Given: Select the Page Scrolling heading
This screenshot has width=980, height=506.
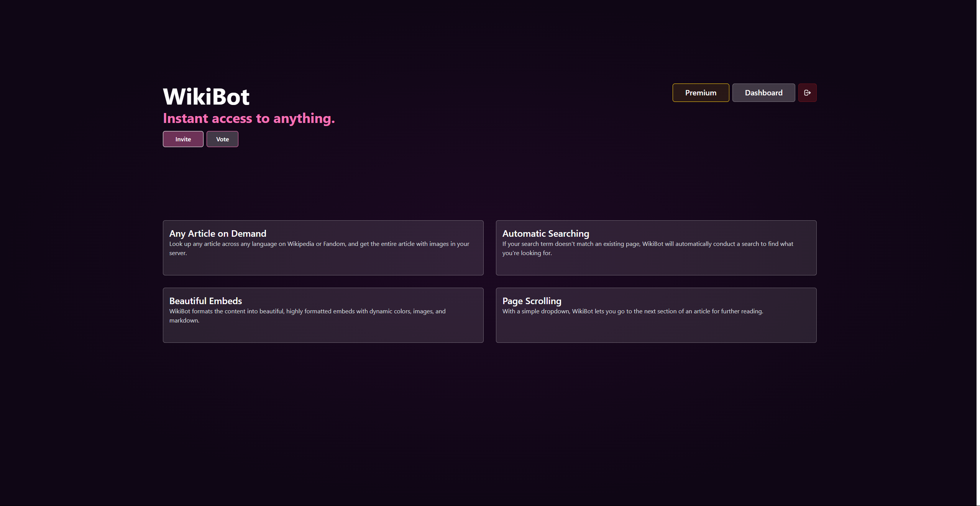Looking at the screenshot, I should (532, 301).
